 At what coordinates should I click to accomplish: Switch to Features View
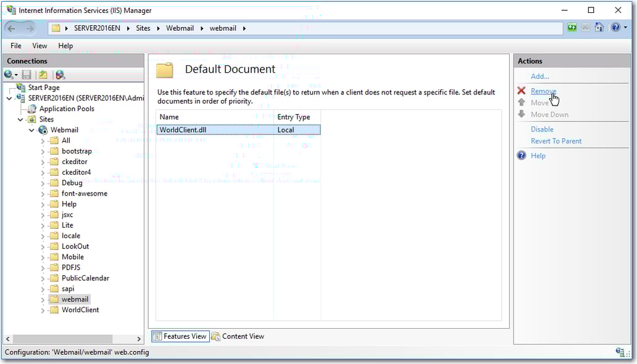click(x=180, y=336)
